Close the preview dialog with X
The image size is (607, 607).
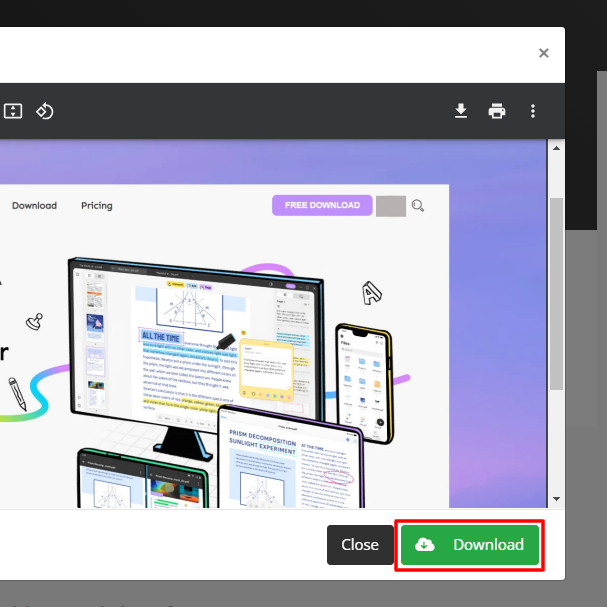[544, 53]
